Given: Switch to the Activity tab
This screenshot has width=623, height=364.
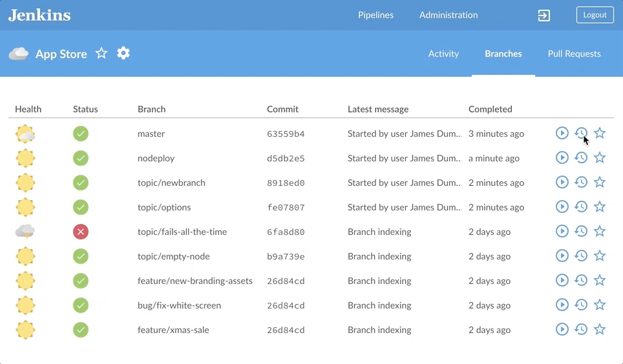Looking at the screenshot, I should pyautogui.click(x=443, y=54).
